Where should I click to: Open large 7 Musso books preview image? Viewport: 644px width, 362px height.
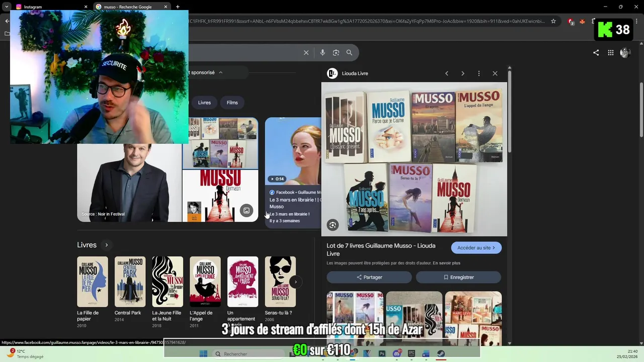414,159
